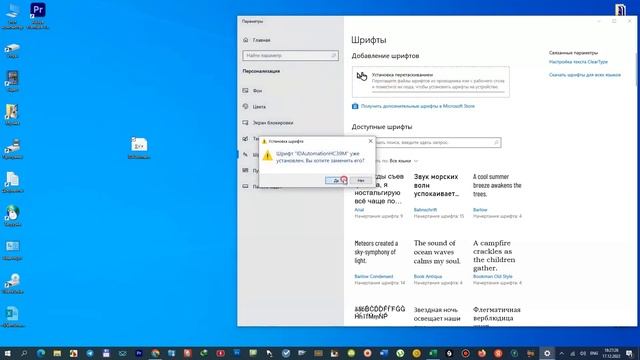Open the Bookman Old Style font card
The width and height of the screenshot is (640, 360).
tap(498, 262)
